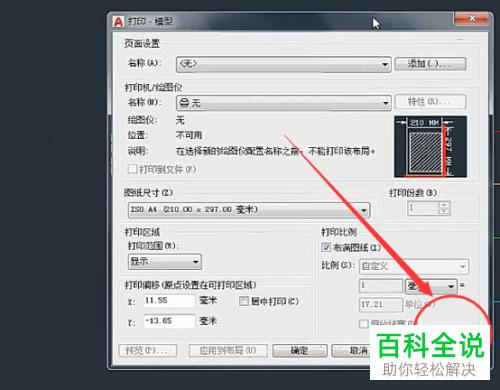
Task: Close the plot dialog window
Action: [471, 18]
